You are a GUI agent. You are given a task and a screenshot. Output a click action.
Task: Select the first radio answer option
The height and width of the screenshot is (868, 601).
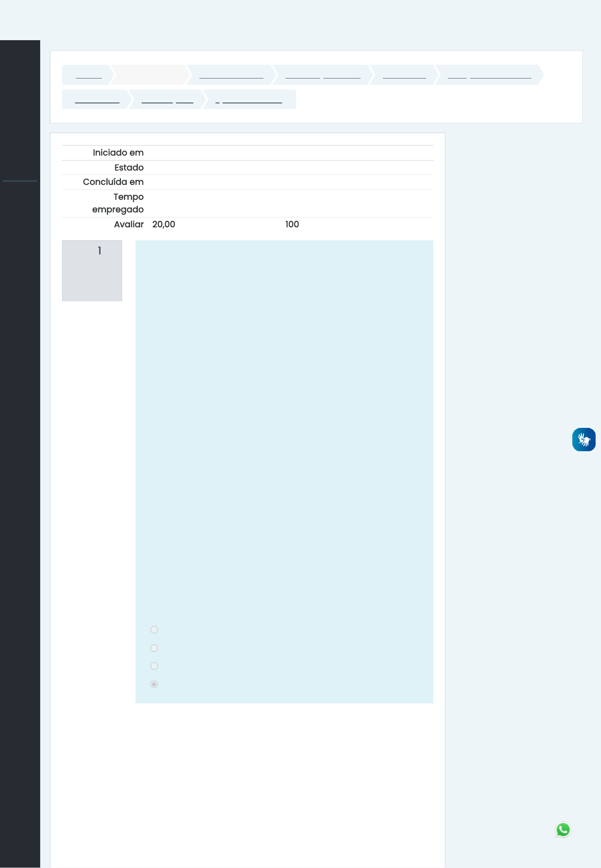[x=154, y=630]
